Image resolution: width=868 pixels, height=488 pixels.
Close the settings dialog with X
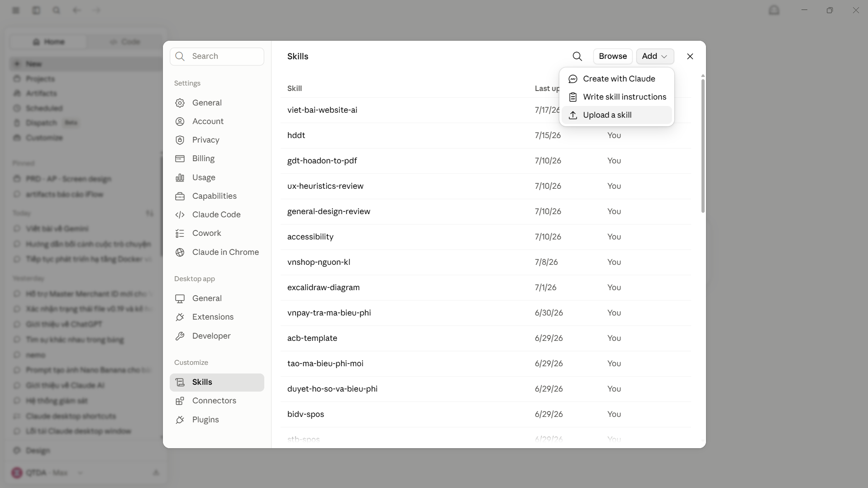click(x=690, y=56)
